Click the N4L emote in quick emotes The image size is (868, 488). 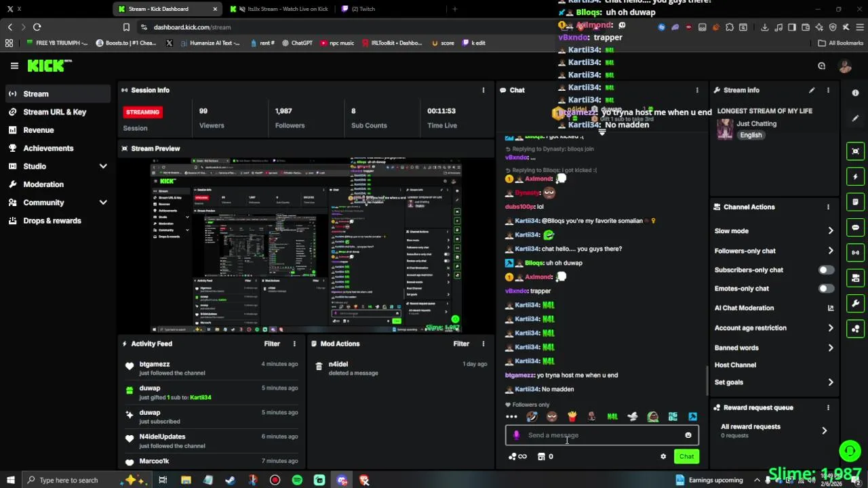coord(612,417)
